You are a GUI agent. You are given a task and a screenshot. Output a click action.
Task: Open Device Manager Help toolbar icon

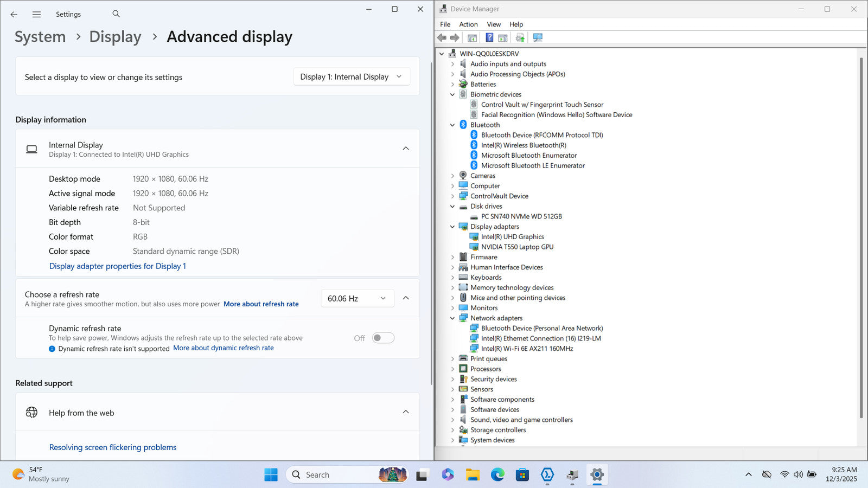click(489, 37)
